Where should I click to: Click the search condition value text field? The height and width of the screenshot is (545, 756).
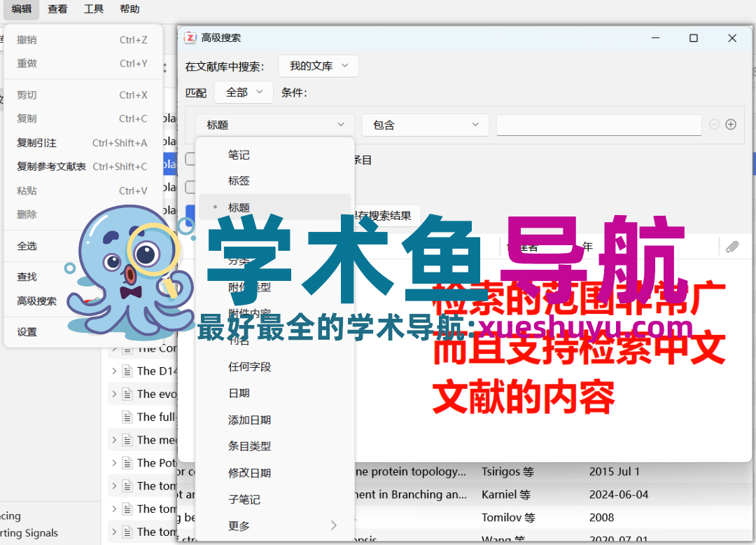point(598,125)
